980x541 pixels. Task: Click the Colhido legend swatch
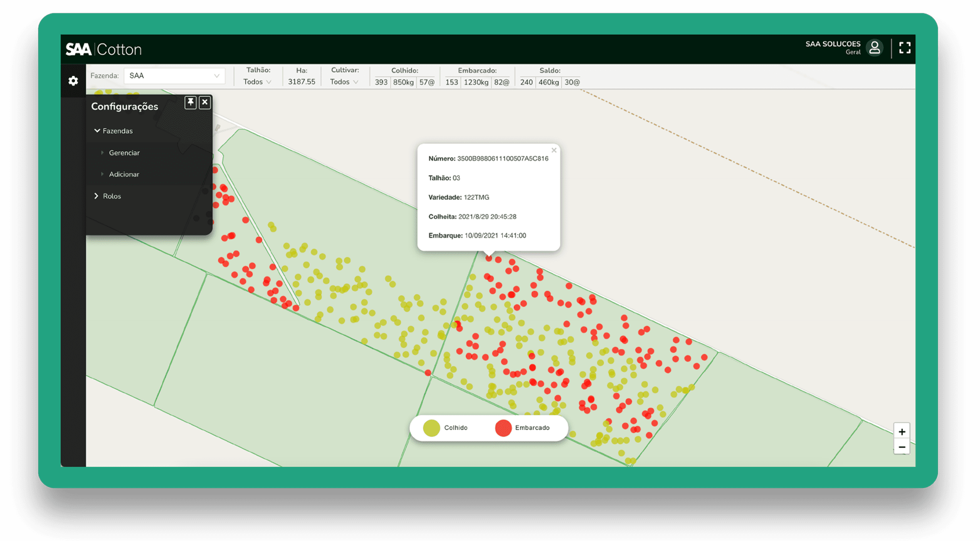[431, 428]
